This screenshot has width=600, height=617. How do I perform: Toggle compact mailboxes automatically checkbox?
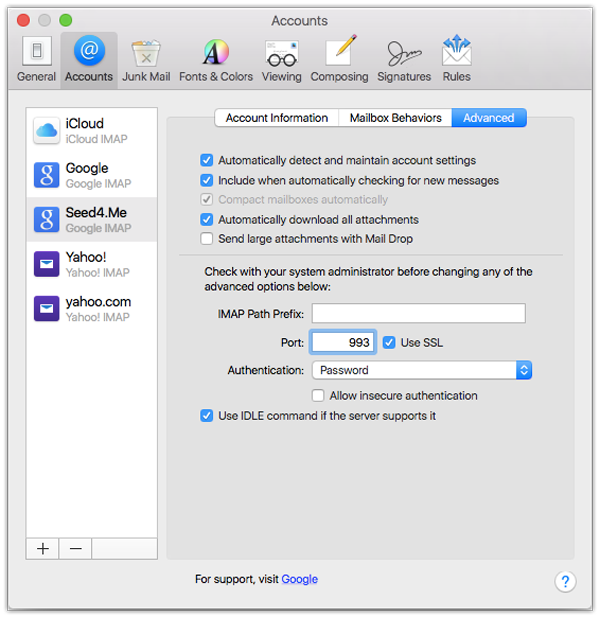tap(207, 200)
